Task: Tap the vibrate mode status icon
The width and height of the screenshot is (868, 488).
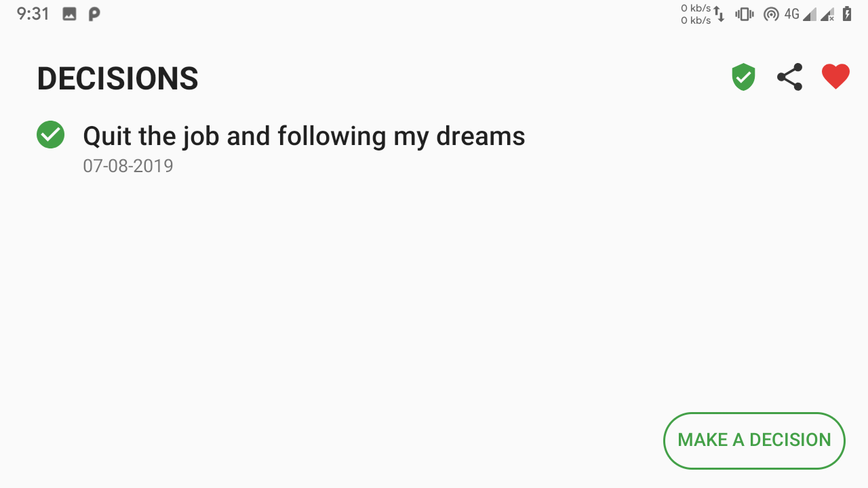Action: tap(745, 14)
